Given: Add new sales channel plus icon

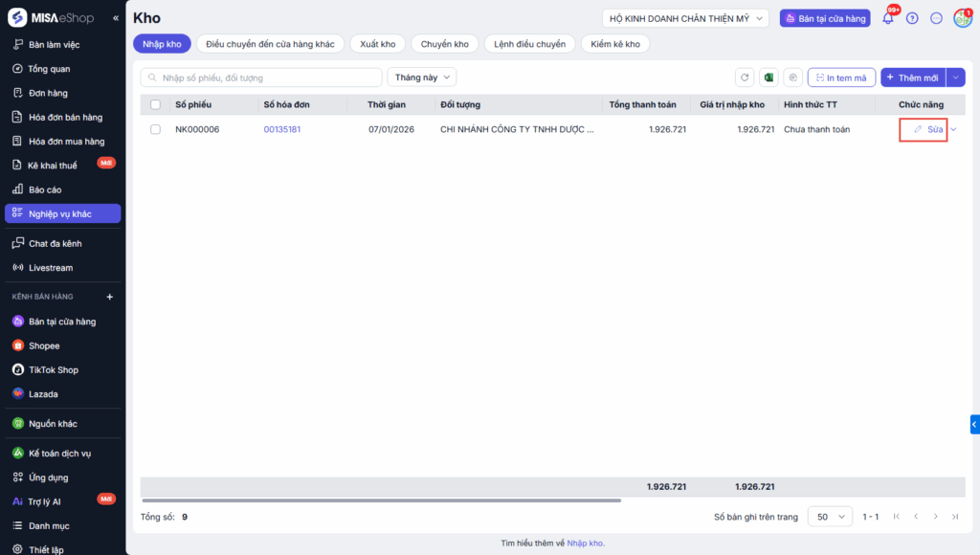Looking at the screenshot, I should [110, 297].
